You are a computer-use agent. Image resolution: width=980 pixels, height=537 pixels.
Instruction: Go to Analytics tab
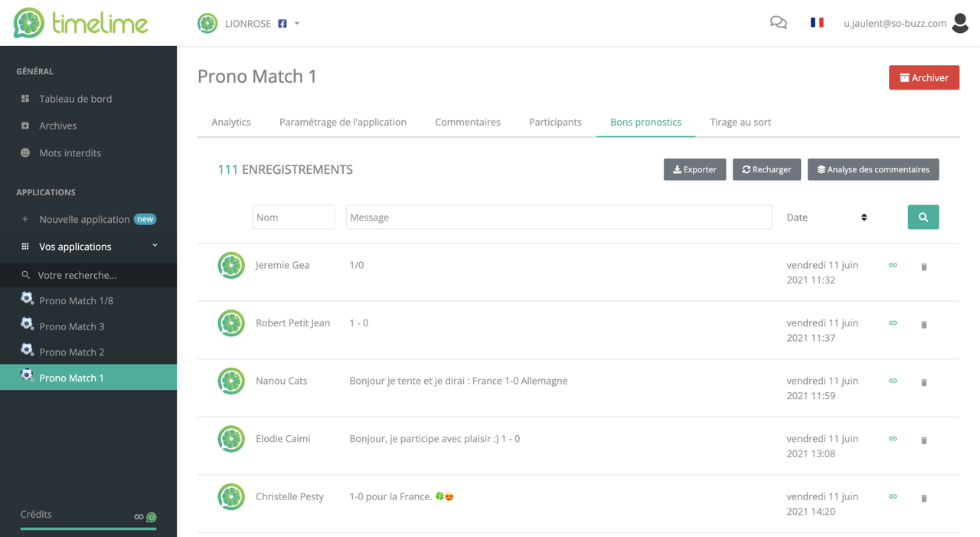click(231, 122)
